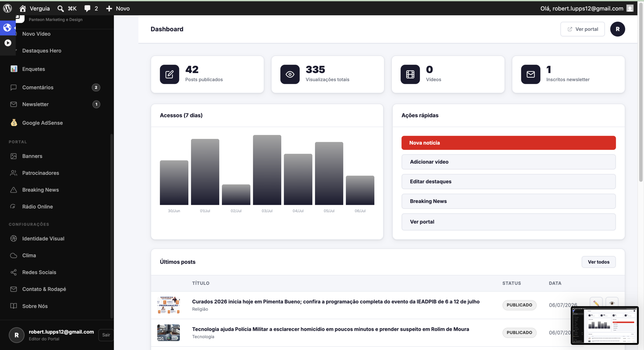Click the Tecnologia category label
The image size is (644, 350).
(x=203, y=337)
